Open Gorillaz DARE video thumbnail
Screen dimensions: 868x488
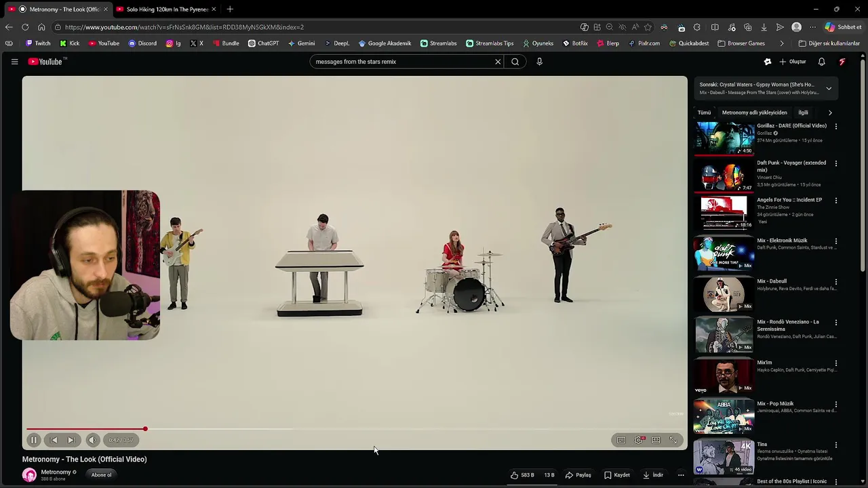click(x=724, y=138)
